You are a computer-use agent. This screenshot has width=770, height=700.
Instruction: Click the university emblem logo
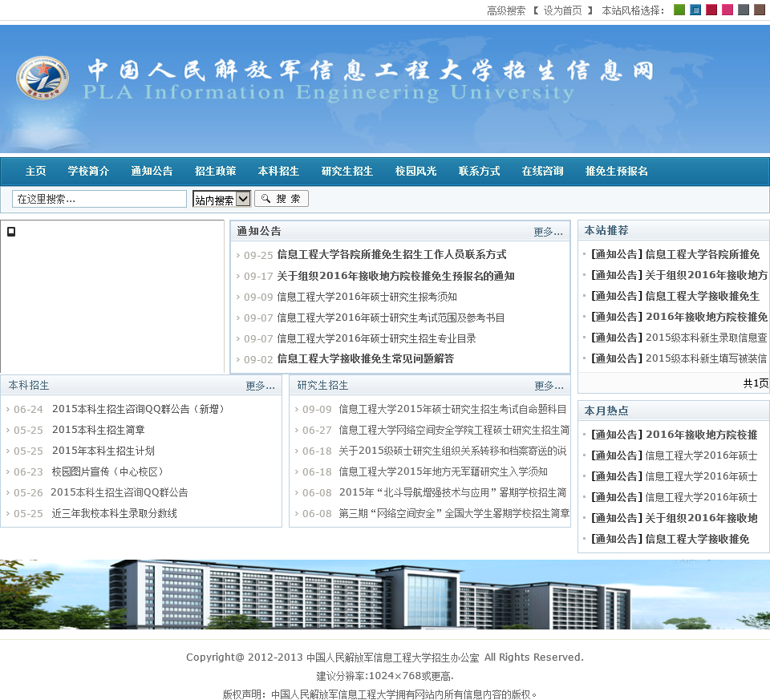pos(43,78)
